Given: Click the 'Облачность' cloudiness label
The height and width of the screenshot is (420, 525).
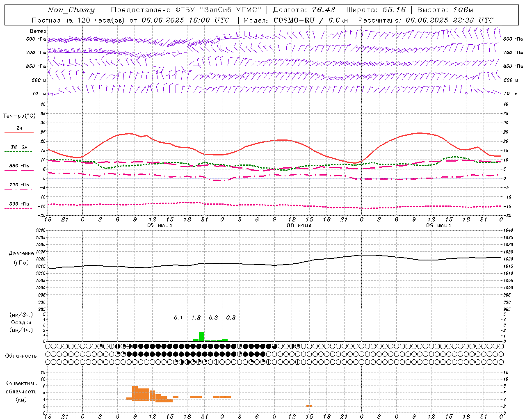Looking at the screenshot, I should (x=21, y=356).
